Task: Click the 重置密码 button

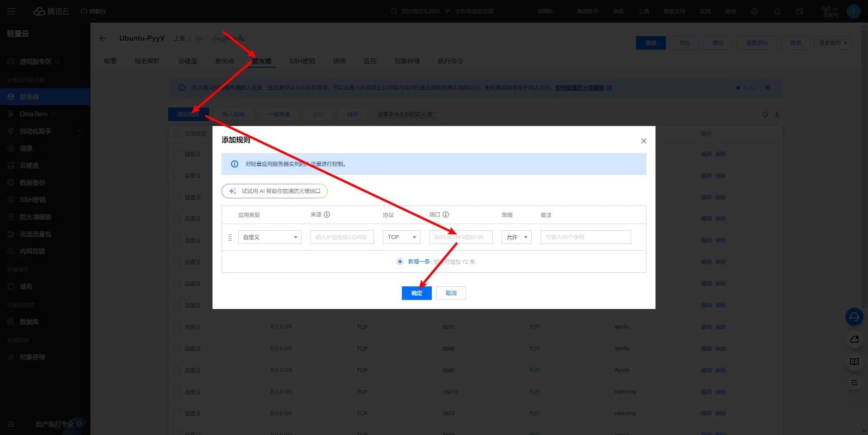Action: click(757, 43)
